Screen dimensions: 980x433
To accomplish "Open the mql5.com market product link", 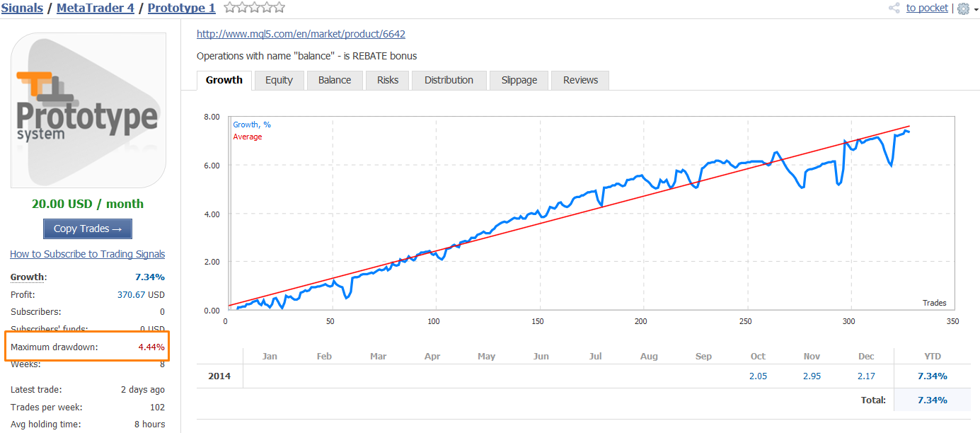I will pyautogui.click(x=301, y=34).
